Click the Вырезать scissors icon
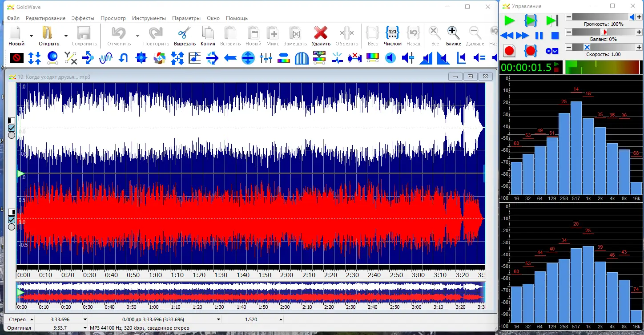This screenshot has height=335, width=644. click(185, 33)
